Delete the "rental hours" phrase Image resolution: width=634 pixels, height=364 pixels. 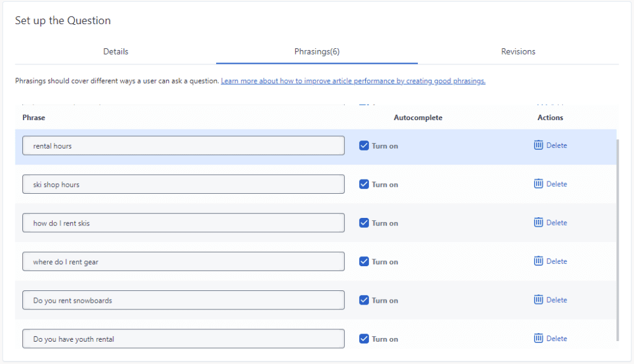[x=550, y=145]
